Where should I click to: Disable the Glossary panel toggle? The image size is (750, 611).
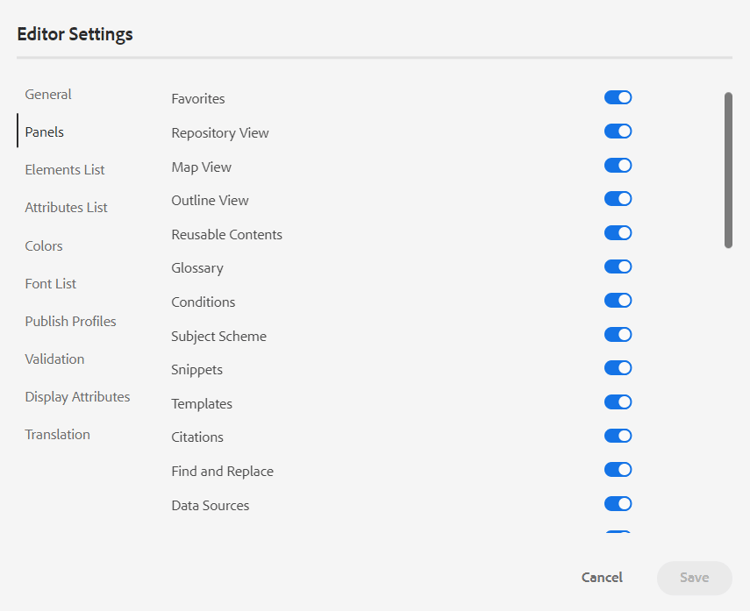pyautogui.click(x=618, y=267)
